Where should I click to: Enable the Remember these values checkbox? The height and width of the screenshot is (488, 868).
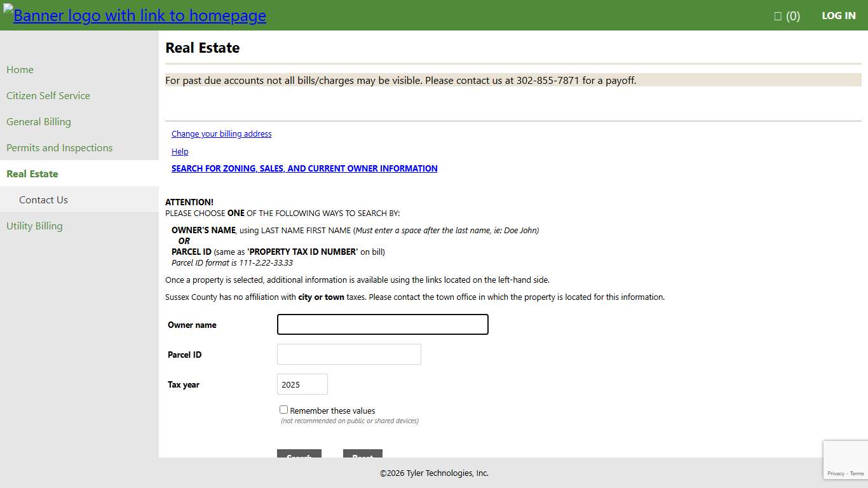click(283, 410)
